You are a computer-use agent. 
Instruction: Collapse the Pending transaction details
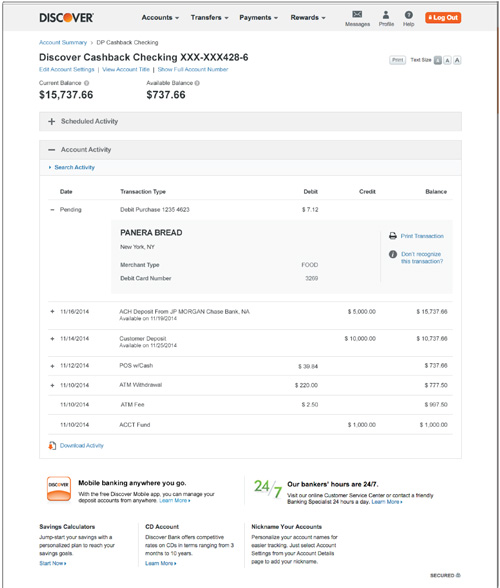coord(52,210)
